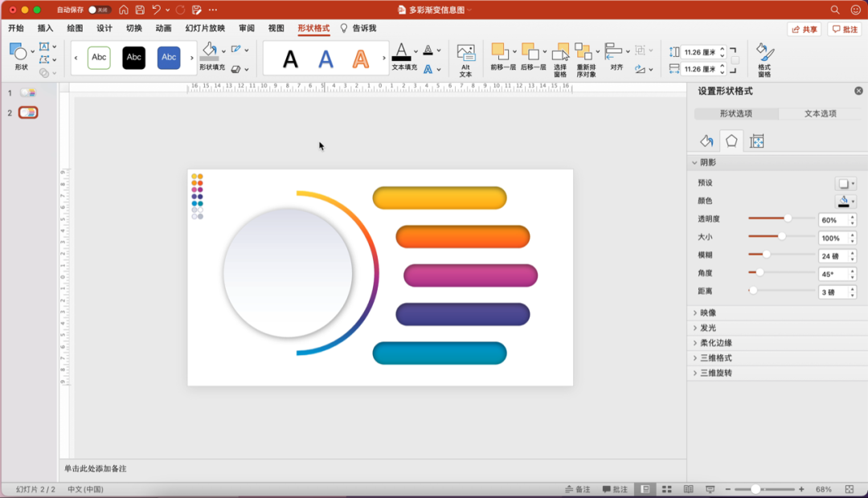Click the 批注 comments button at top right
The height and width of the screenshot is (498, 868).
tap(845, 29)
